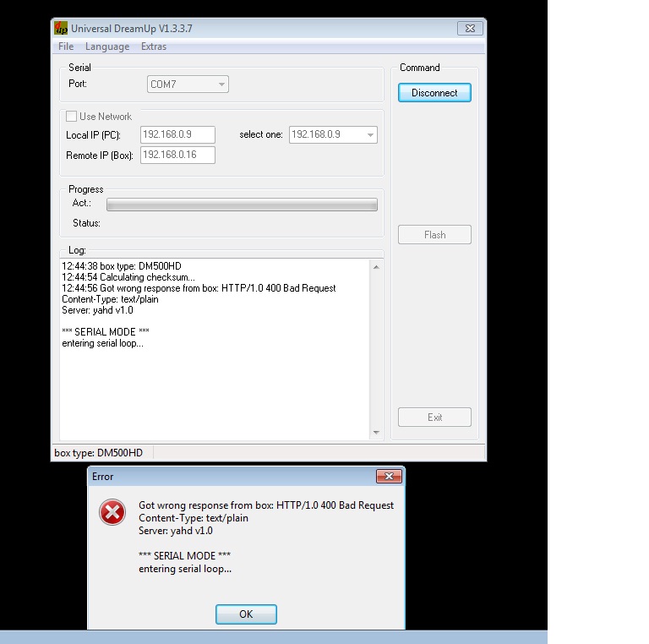Close the Universal DreamUp window
Screen dimensions: 649x644
coord(470,28)
